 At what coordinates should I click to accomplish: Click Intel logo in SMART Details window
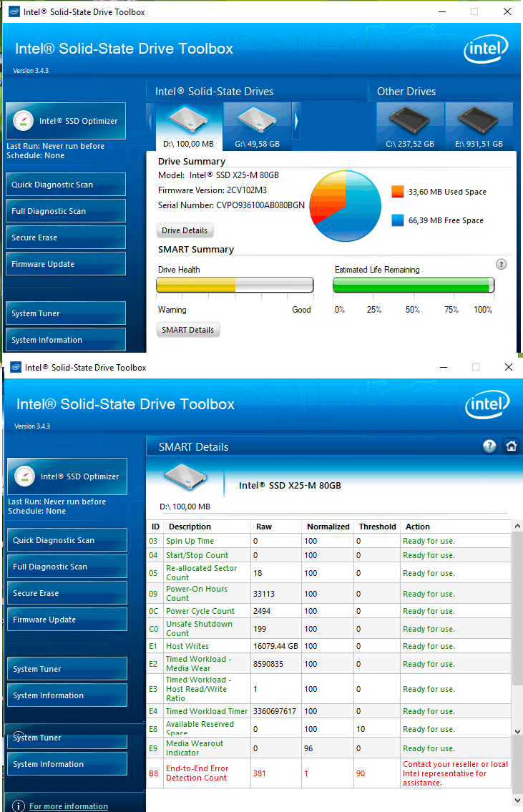[487, 404]
